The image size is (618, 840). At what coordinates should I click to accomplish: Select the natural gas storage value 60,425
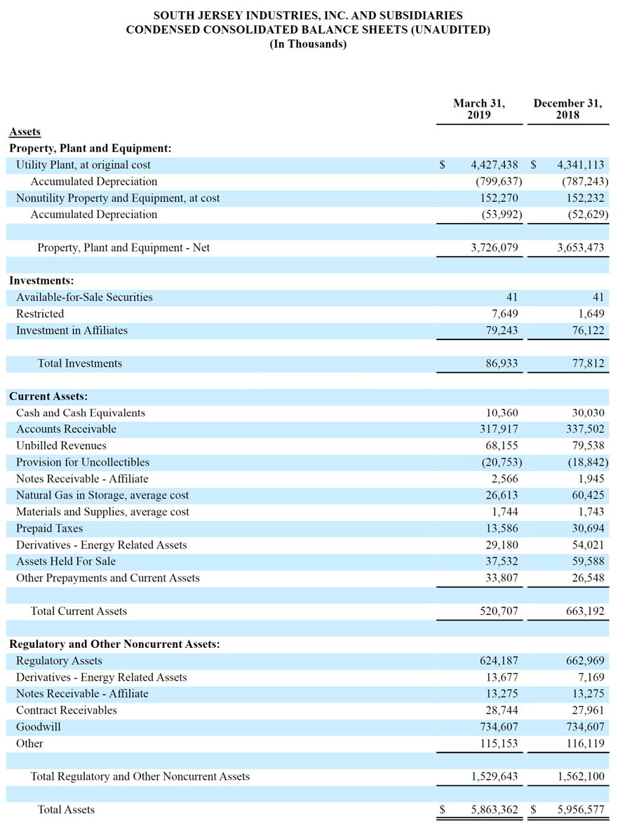pos(588,496)
